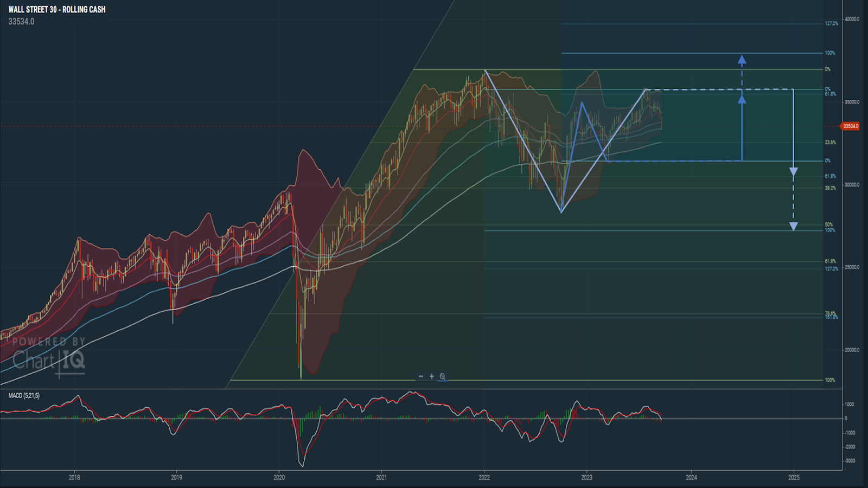This screenshot has width=868, height=488.
Task: Zoom out the chart with the minus icon
Action: pyautogui.click(x=421, y=376)
